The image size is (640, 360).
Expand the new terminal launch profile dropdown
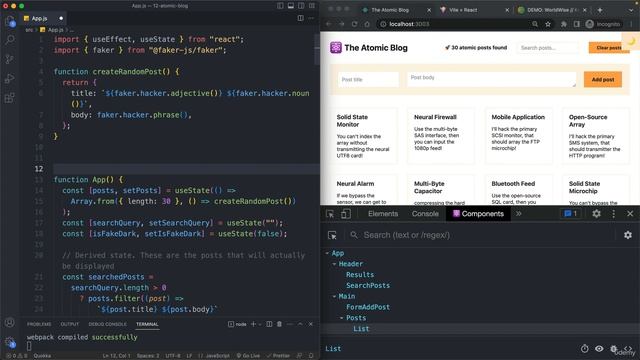click(x=260, y=324)
